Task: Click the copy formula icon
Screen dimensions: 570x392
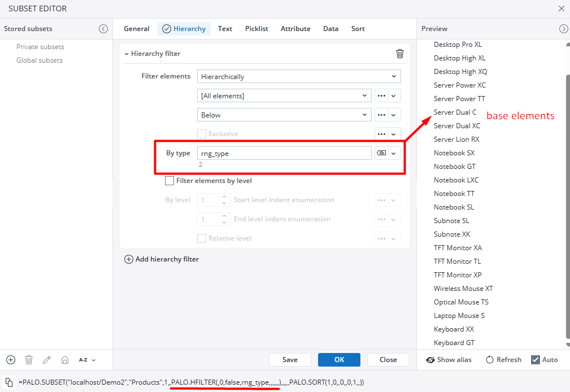Action: click(x=9, y=382)
